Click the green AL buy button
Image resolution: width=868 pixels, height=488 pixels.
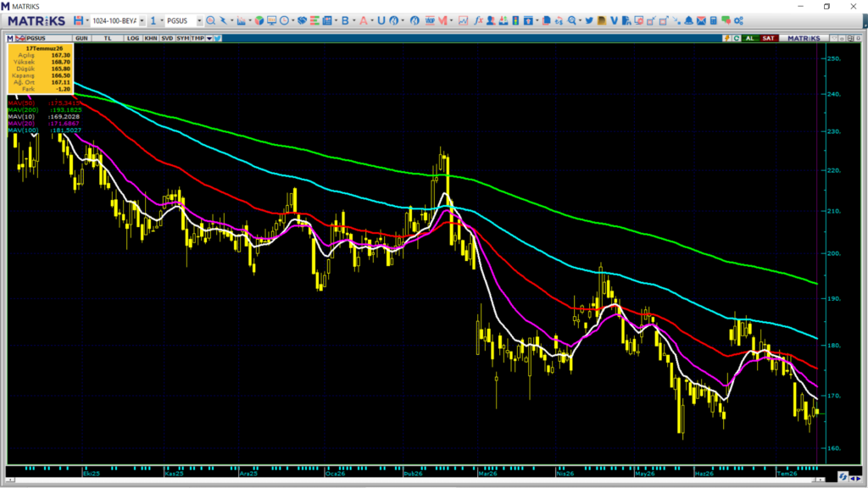(750, 38)
